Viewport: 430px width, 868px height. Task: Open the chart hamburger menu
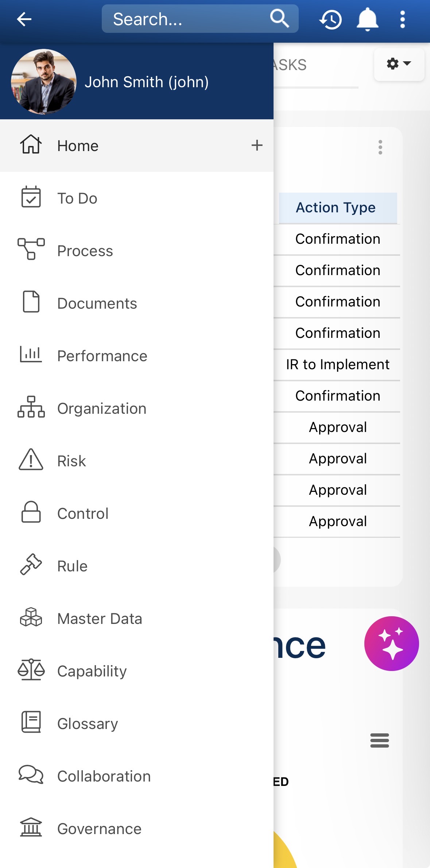click(x=379, y=740)
